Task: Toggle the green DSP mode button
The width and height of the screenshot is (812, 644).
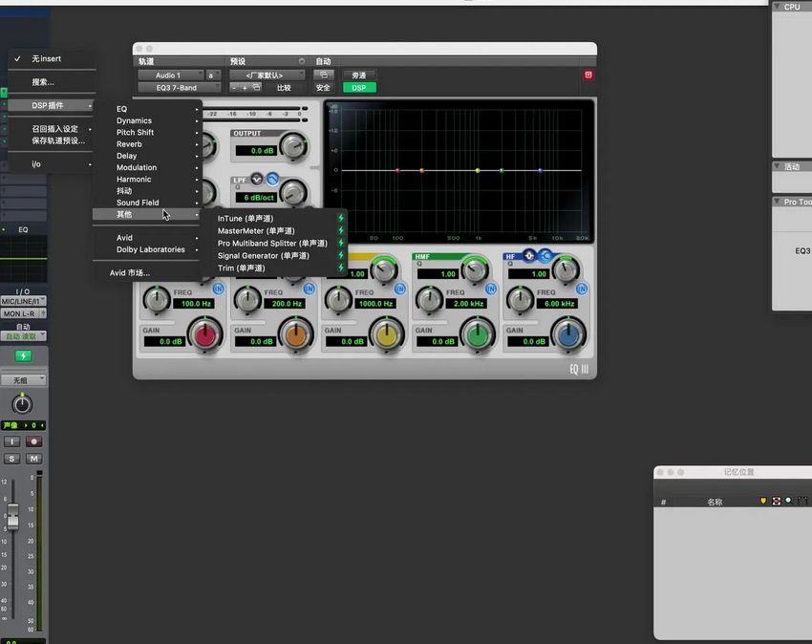Action: (359, 88)
